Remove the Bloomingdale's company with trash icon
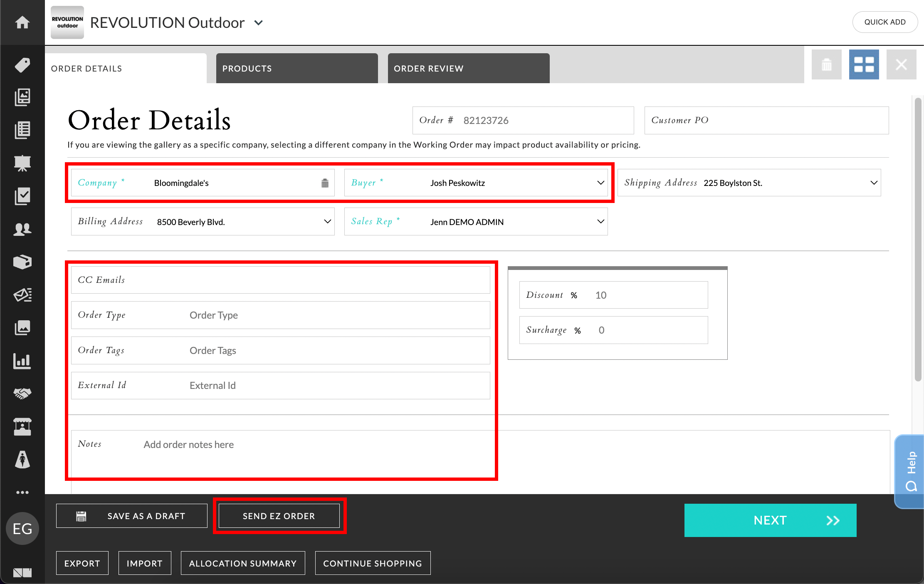This screenshot has height=584, width=924. click(x=325, y=183)
